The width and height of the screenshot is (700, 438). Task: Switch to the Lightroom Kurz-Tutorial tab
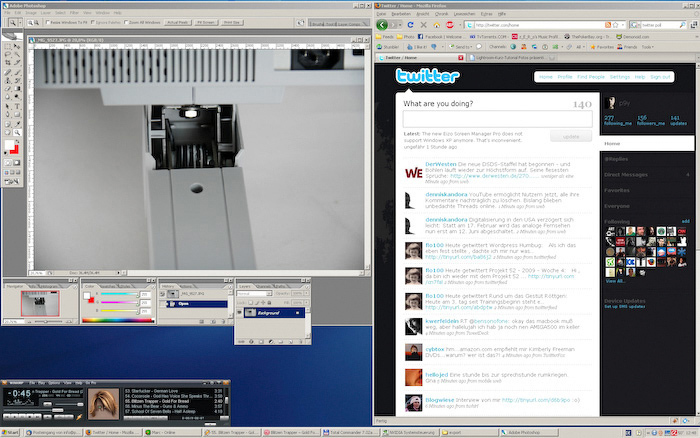(510, 58)
